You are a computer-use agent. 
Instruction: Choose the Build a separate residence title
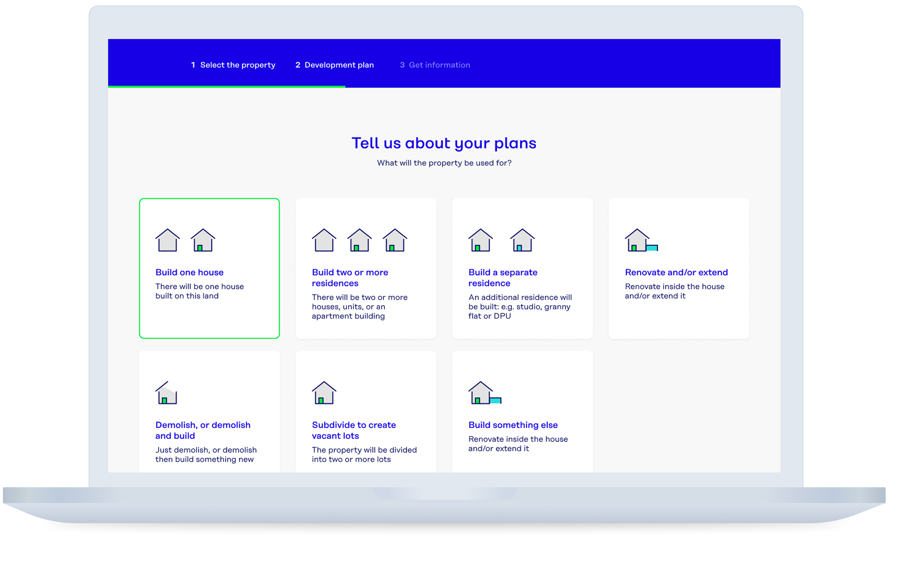click(x=502, y=278)
